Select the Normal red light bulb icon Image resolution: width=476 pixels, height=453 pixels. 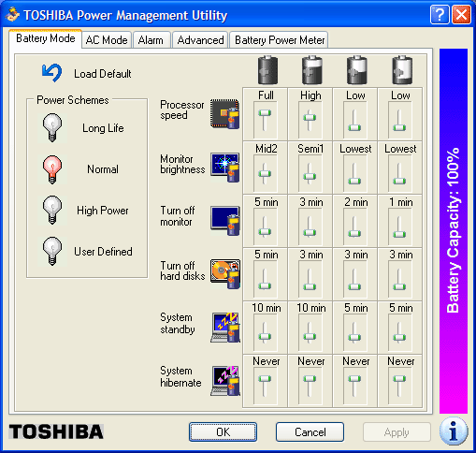tap(52, 169)
